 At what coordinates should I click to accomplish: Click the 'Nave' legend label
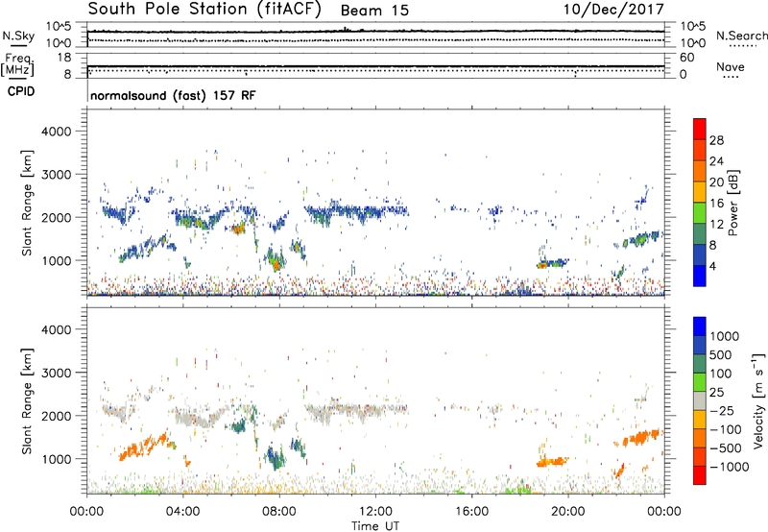point(730,66)
